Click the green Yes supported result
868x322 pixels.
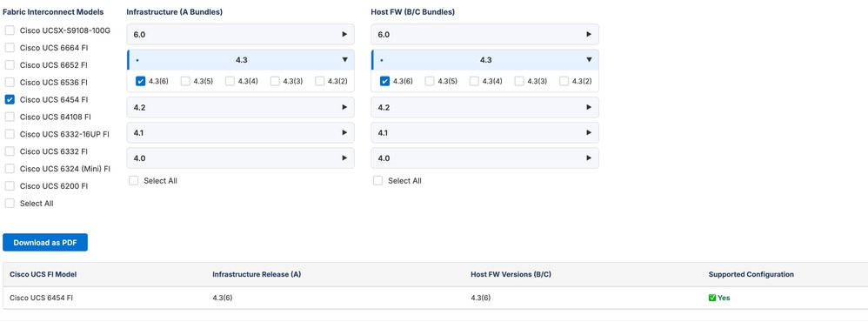click(719, 298)
